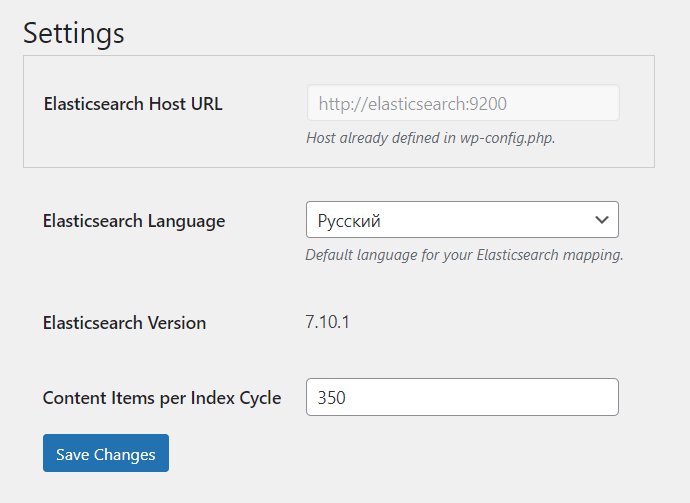Click the Elasticsearch Language label
The image size is (690, 503).
(x=134, y=221)
